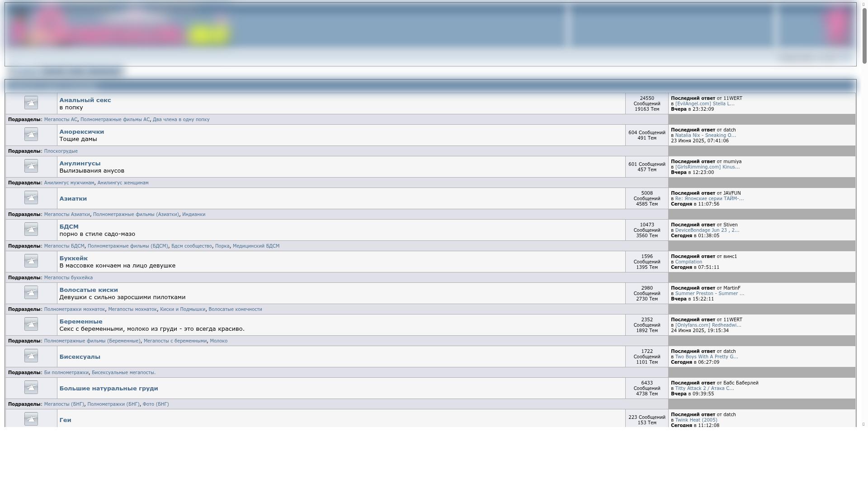Open the Геи board title link
868x488 pixels.
click(x=65, y=420)
